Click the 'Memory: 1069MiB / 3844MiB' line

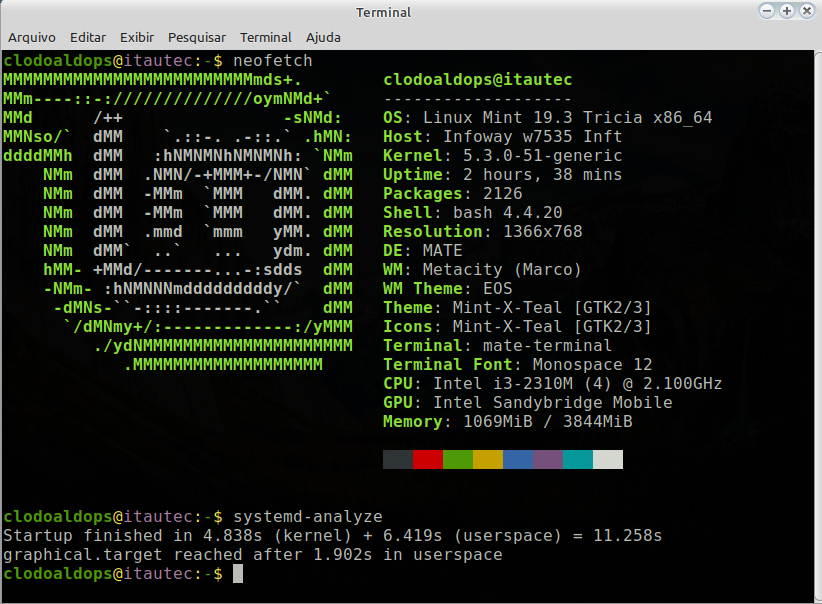[x=508, y=422]
